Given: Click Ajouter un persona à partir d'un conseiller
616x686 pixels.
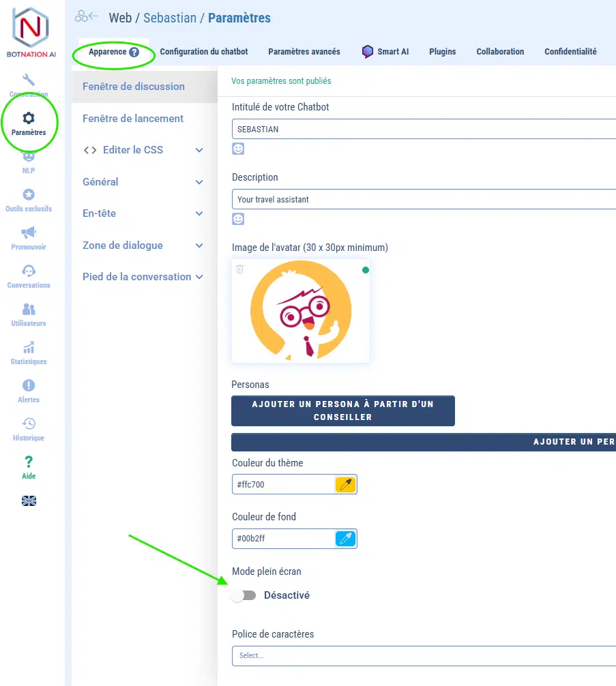Looking at the screenshot, I should 343,411.
